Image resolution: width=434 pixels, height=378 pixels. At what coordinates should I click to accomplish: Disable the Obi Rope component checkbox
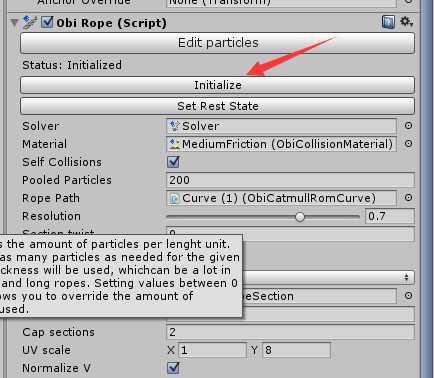[46, 22]
